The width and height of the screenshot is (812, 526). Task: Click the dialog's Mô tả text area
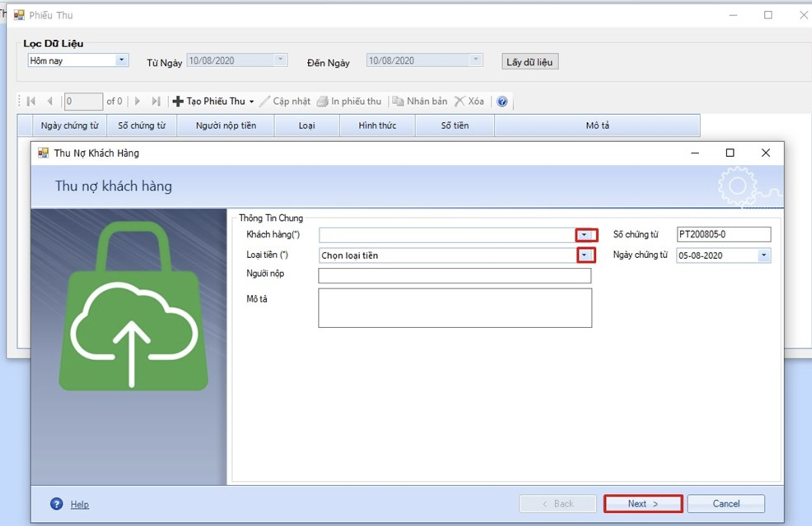click(455, 308)
